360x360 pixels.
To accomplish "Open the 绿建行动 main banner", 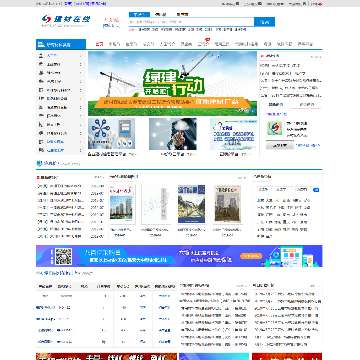I will [x=172, y=83].
